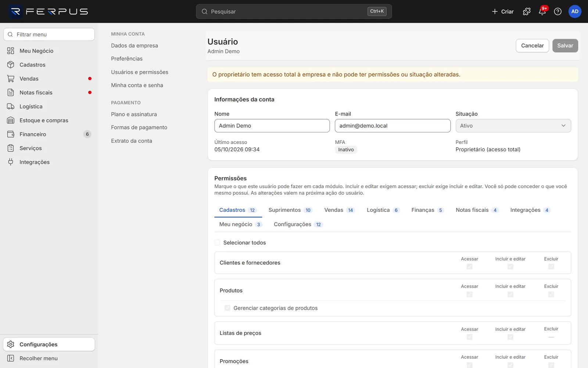588x368 pixels.
Task: Open the integrations puzzle icon in top bar
Action: click(x=527, y=11)
